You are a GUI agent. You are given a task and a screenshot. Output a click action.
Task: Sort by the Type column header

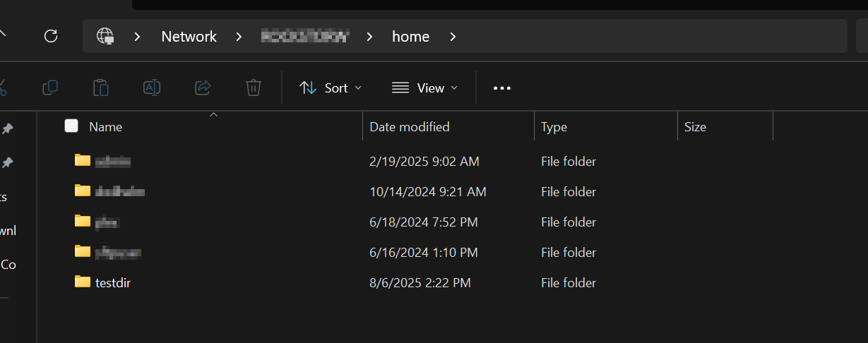point(554,127)
